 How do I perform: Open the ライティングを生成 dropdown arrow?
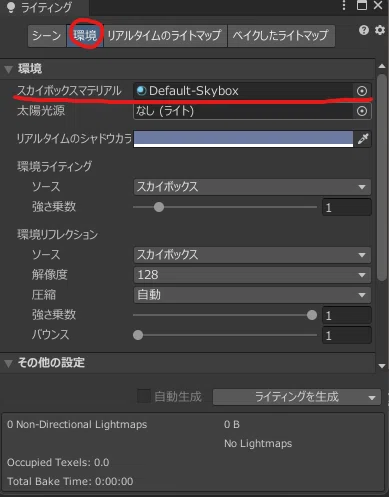pyautogui.click(x=372, y=397)
